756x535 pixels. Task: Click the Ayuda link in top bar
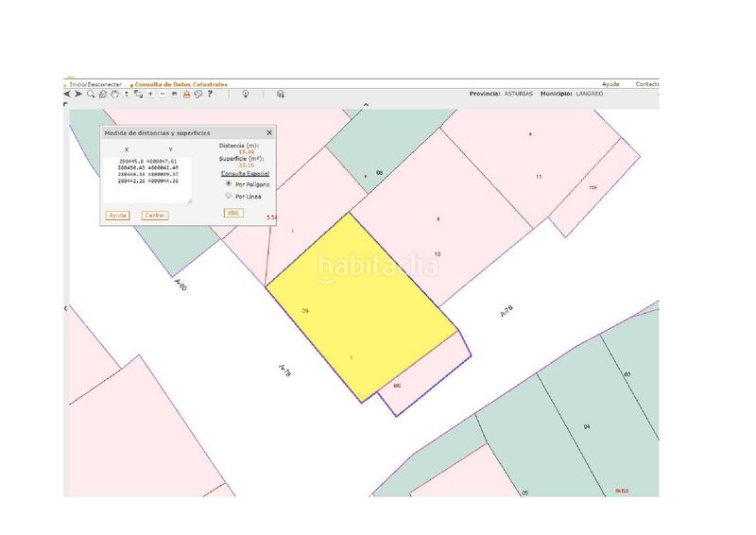pyautogui.click(x=610, y=84)
